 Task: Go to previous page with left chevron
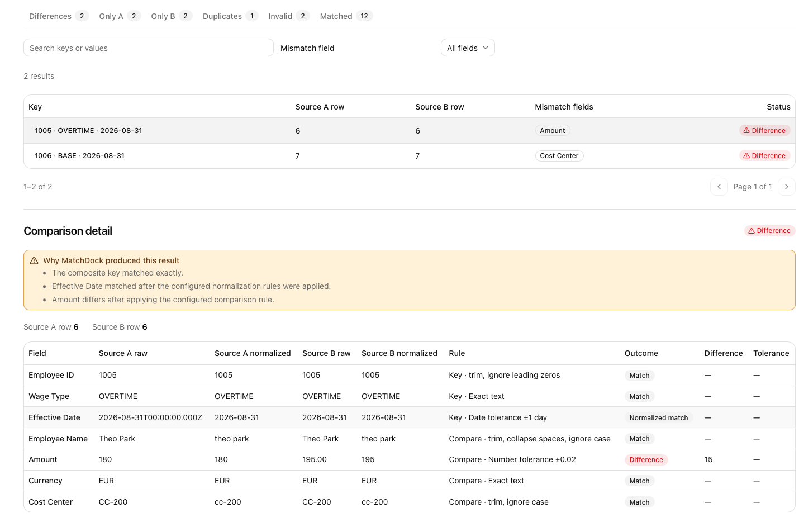click(719, 187)
